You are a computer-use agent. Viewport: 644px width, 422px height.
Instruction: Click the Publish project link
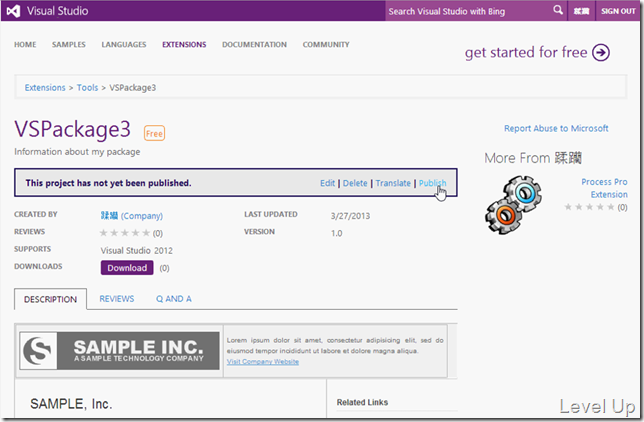coord(432,183)
